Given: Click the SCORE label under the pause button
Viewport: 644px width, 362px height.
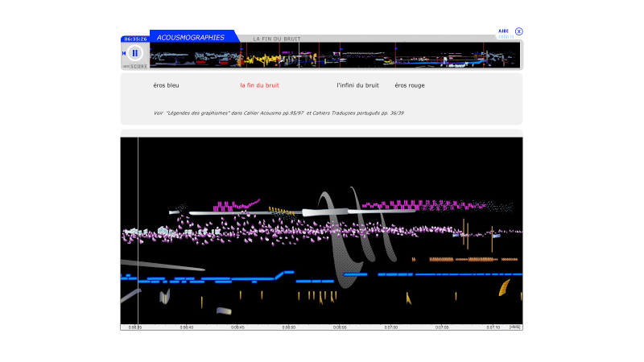Looking at the screenshot, I should (x=138, y=66).
